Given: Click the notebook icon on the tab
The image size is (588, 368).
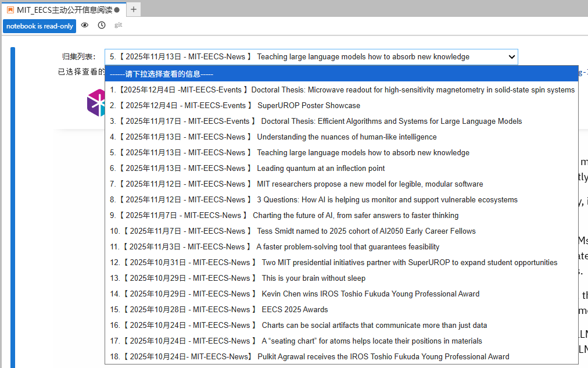Looking at the screenshot, I should click(10, 10).
